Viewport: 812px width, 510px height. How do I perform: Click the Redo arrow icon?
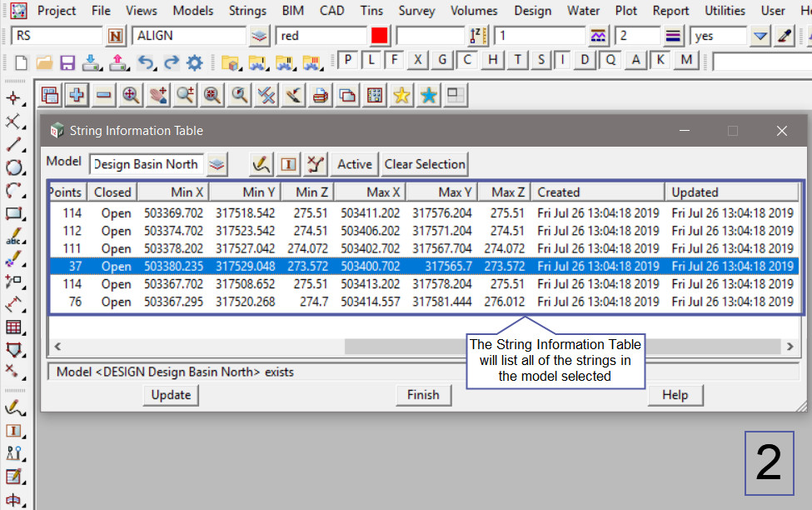[171, 62]
